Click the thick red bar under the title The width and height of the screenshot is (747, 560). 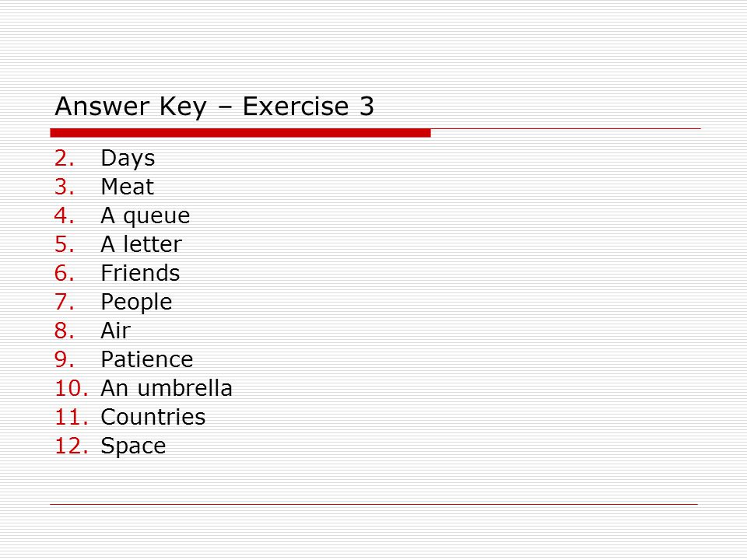point(240,133)
